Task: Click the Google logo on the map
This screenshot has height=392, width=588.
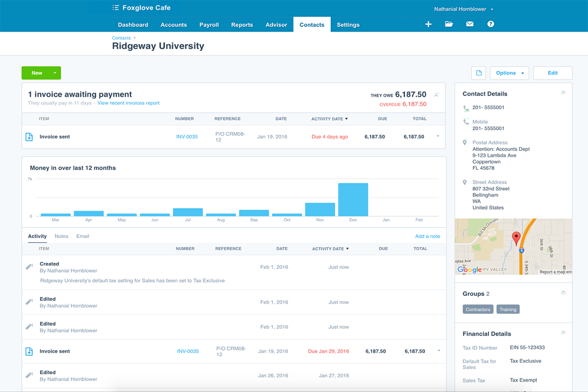Action: tap(469, 269)
